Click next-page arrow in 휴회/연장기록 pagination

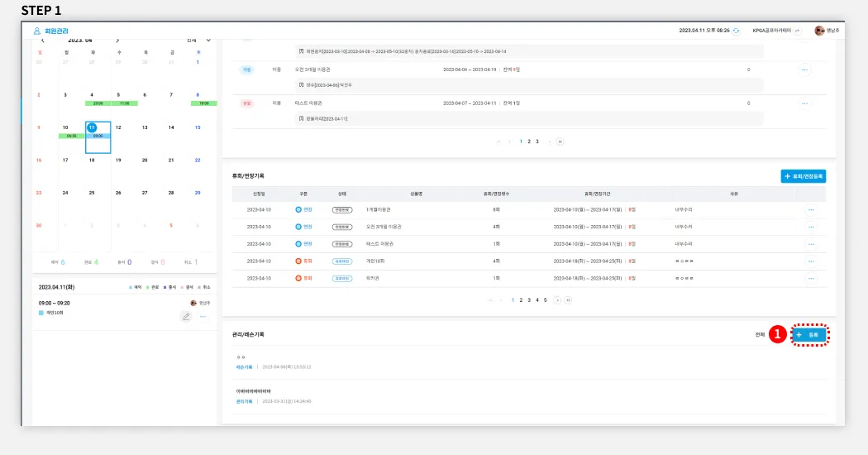click(x=557, y=300)
